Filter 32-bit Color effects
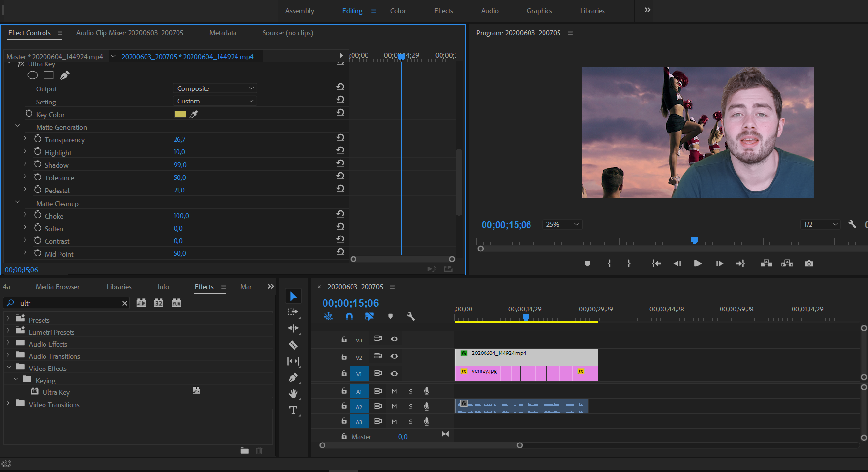This screenshot has height=472, width=868. 159,303
